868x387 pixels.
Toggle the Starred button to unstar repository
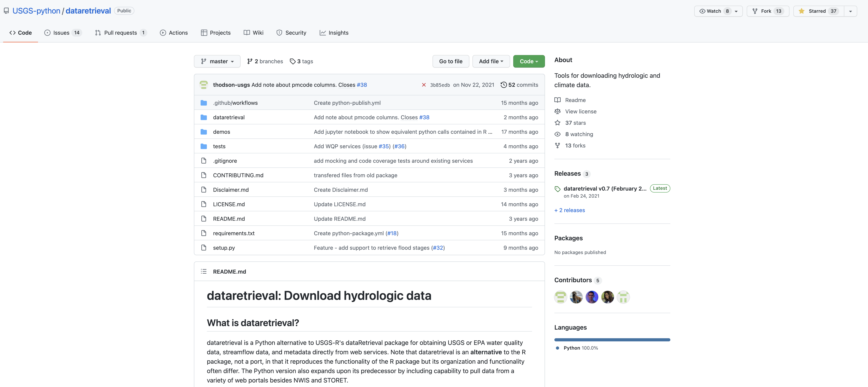coord(819,11)
